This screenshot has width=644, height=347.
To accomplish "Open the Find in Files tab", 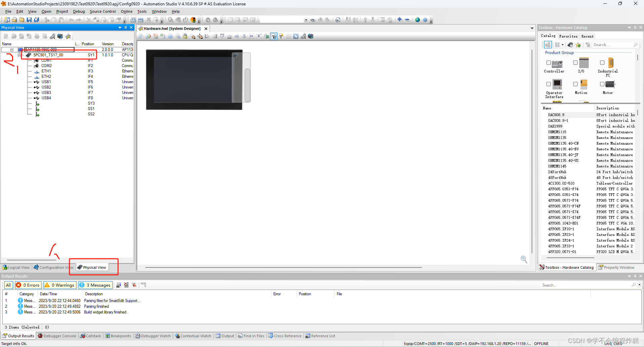I will [x=251, y=336].
